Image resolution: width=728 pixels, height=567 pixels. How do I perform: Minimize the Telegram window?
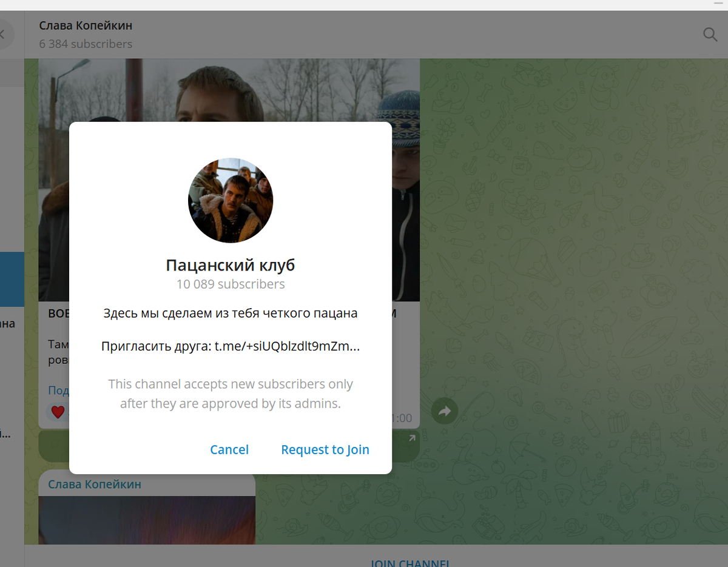(x=720, y=4)
